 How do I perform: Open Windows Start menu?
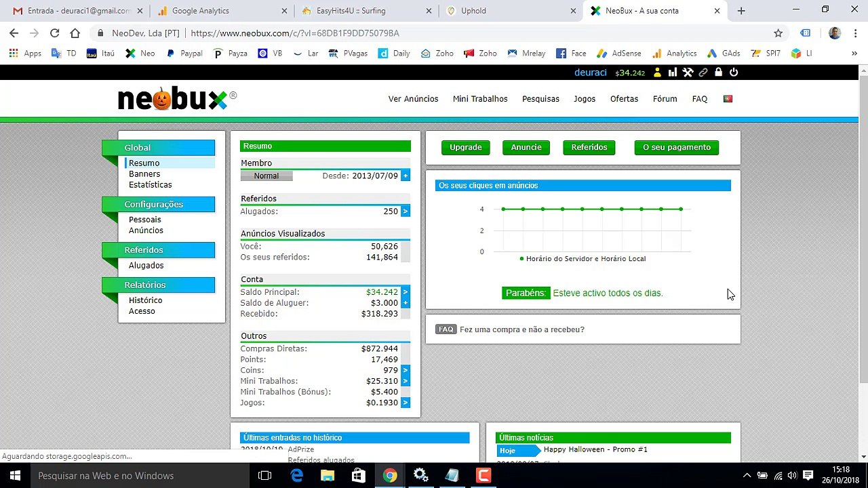(x=15, y=476)
